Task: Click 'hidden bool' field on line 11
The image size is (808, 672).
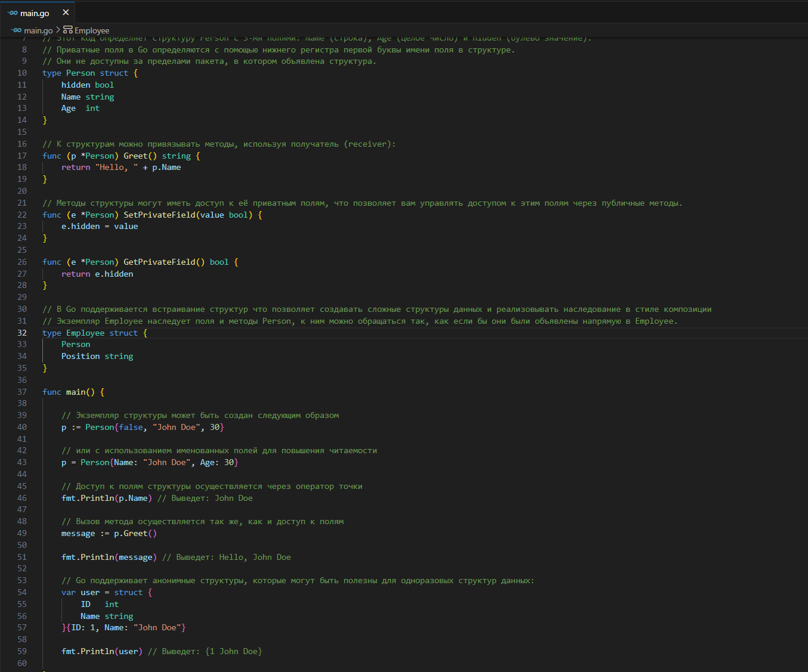Action: click(x=88, y=85)
